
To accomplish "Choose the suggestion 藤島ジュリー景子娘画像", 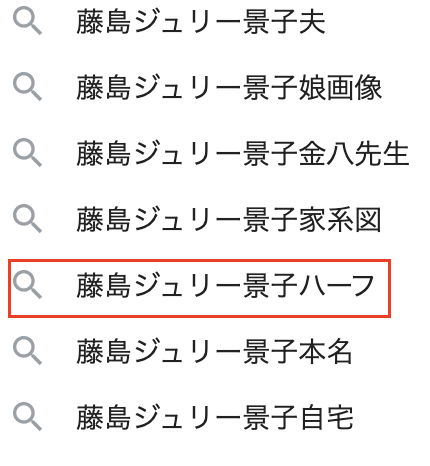I will (229, 88).
